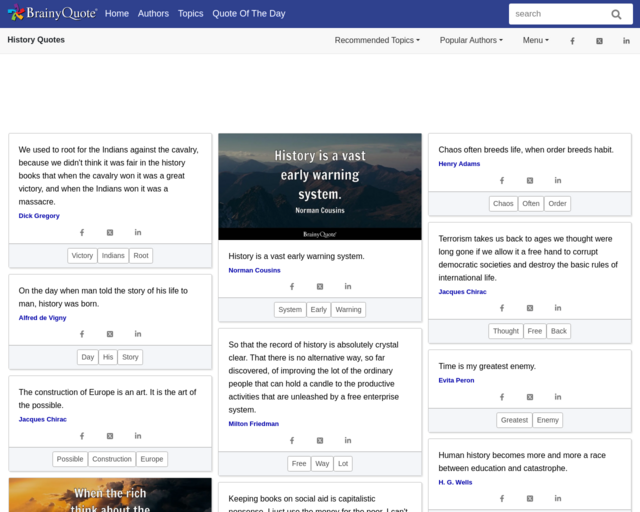Share Henry Adams quote on Facebook
This screenshot has width=640, height=512.
point(502,180)
